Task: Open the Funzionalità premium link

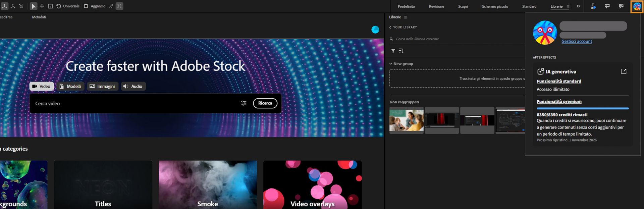Action: click(x=559, y=101)
